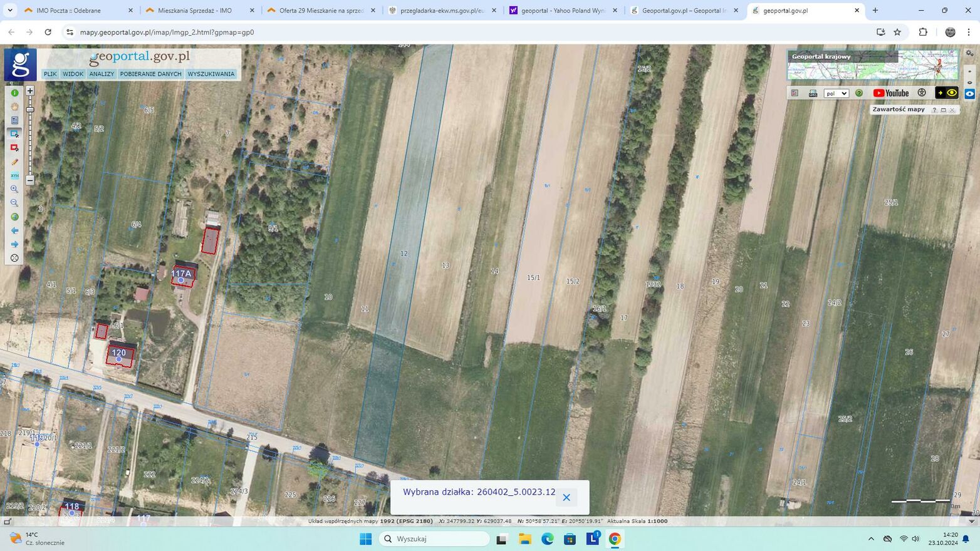Open File Explorer from taskbar
This screenshot has width=980, height=551.
tap(525, 539)
